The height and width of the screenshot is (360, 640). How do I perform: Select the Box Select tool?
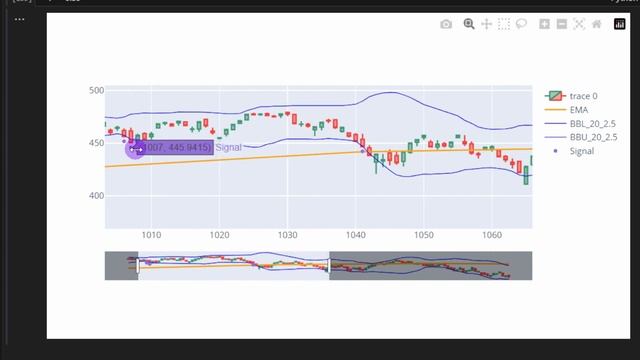(x=504, y=24)
